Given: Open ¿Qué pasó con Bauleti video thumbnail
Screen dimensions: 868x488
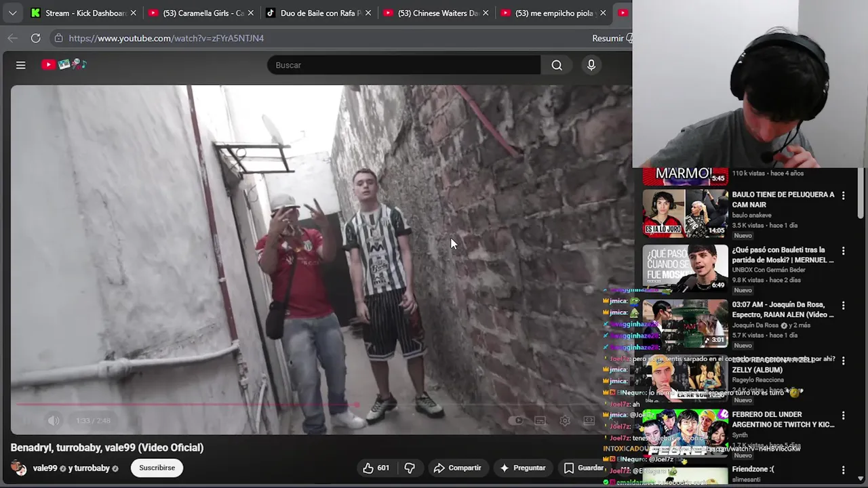Looking at the screenshot, I should coord(685,268).
